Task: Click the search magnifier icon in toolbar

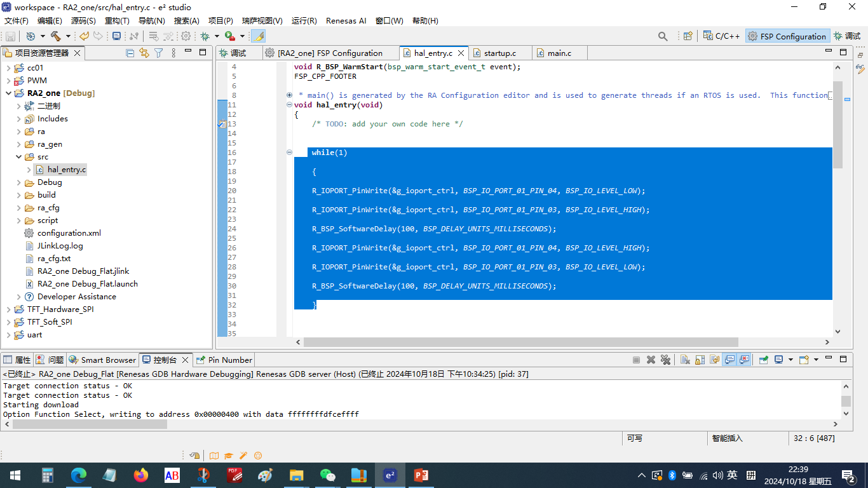Action: click(663, 36)
